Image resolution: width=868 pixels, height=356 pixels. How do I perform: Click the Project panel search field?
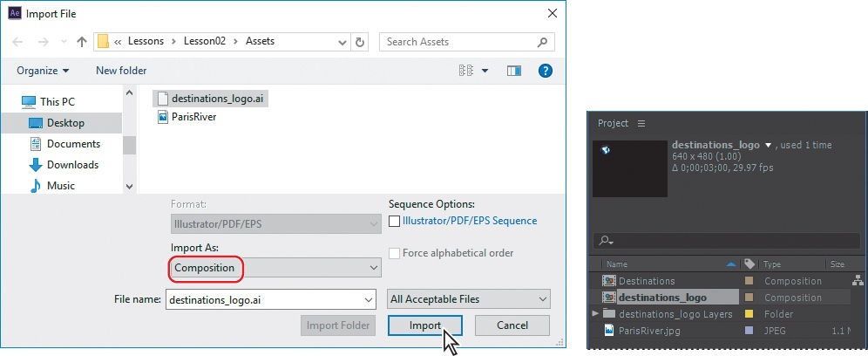727,241
